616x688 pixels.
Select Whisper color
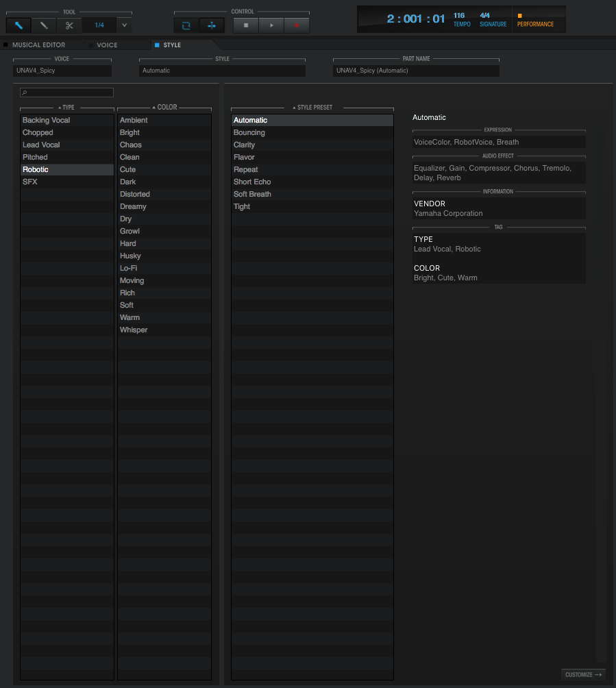[x=164, y=330]
